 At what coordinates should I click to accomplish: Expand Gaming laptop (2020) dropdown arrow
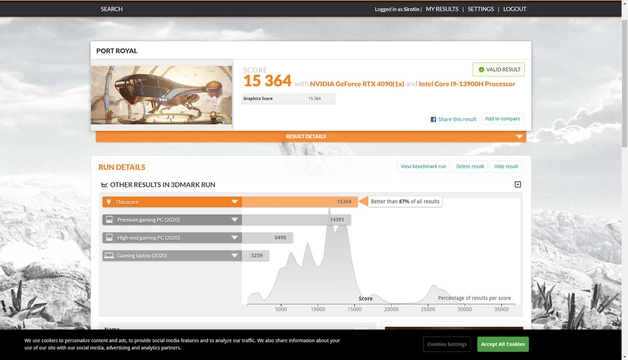[x=235, y=255]
